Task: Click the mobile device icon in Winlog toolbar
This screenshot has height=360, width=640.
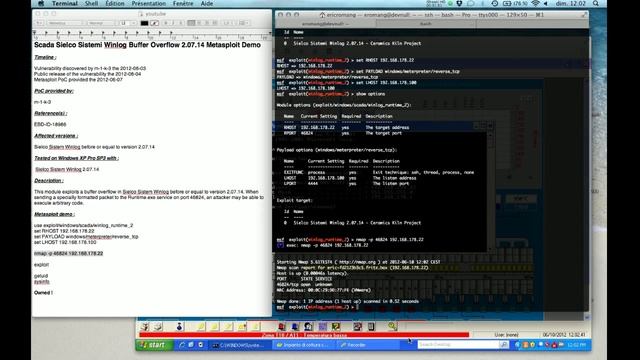Action: coord(371,326)
